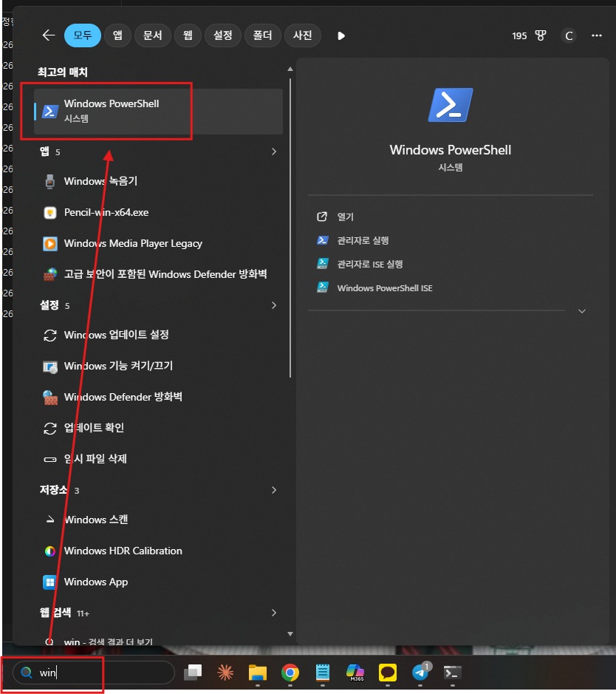
Task: Open the orange starburst app on taskbar
Action: coord(225,673)
